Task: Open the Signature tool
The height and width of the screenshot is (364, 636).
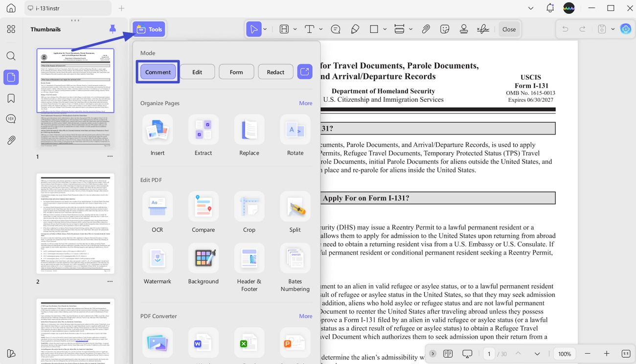Action: pos(483,29)
